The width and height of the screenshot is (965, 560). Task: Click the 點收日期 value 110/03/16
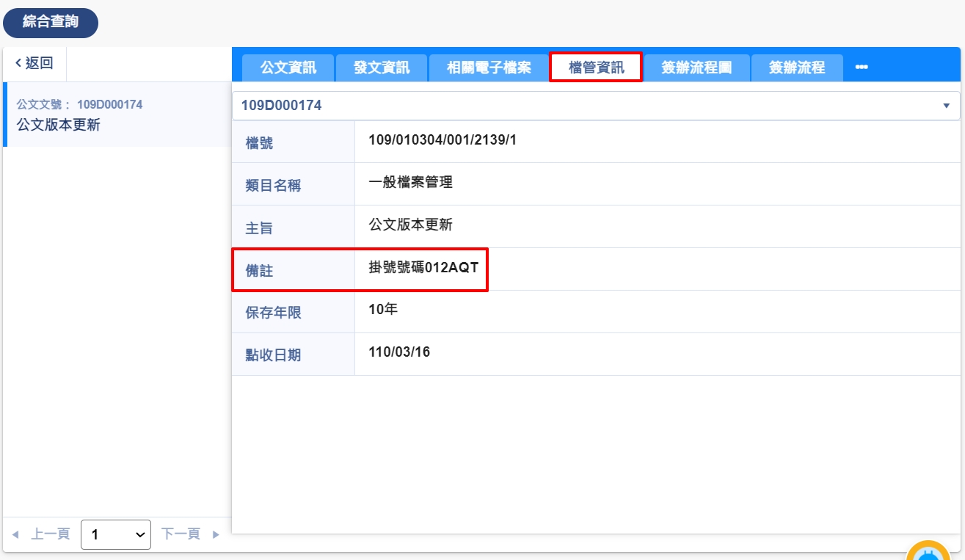pyautogui.click(x=399, y=352)
